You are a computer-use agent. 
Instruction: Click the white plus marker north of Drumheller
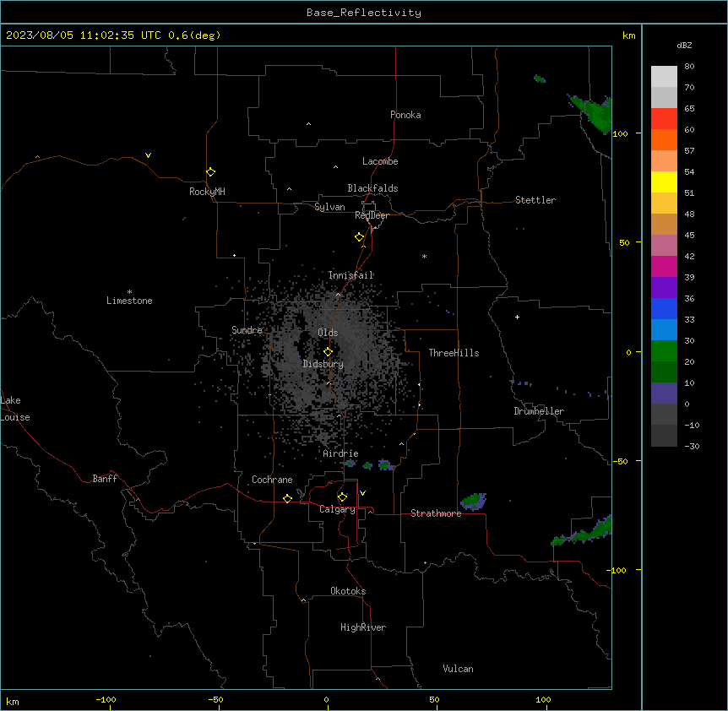coord(517,317)
